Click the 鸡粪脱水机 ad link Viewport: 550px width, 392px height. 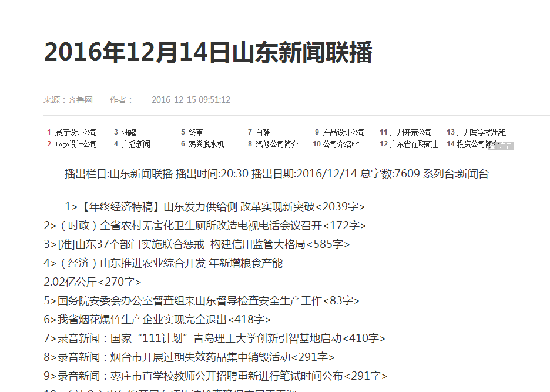point(206,144)
